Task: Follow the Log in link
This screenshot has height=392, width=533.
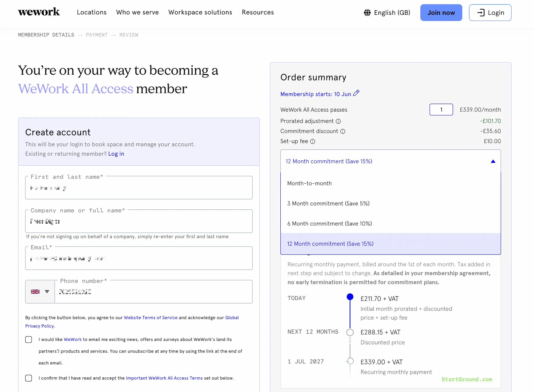Action: 116,154
